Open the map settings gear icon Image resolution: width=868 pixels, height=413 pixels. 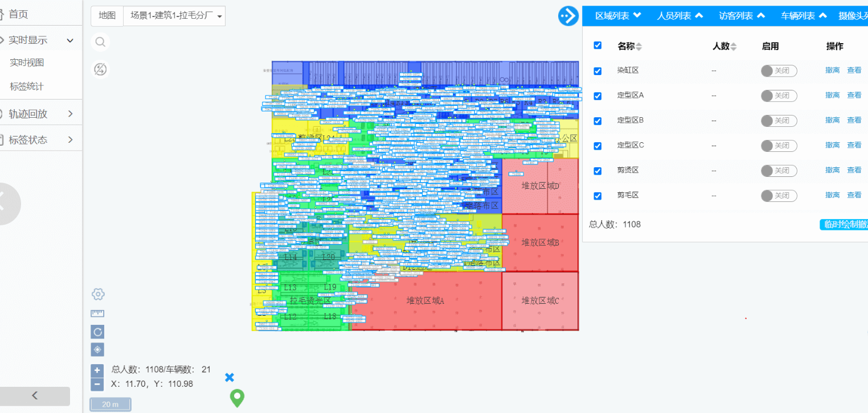pos(98,294)
